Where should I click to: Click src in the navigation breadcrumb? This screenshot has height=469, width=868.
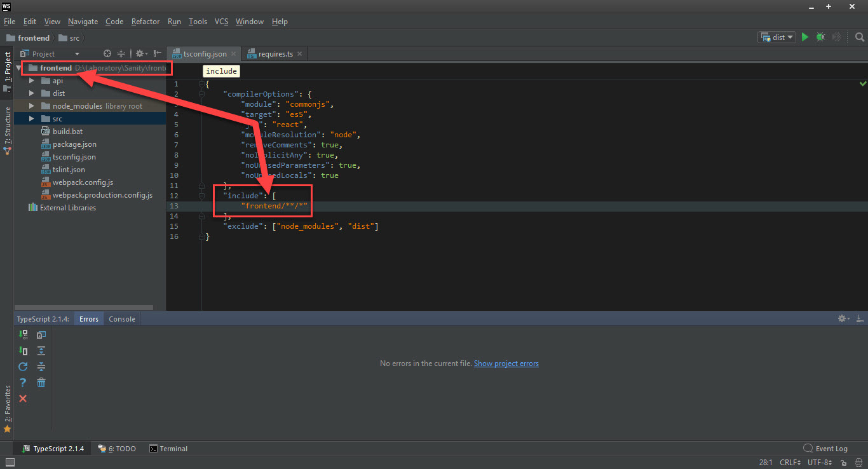69,38
